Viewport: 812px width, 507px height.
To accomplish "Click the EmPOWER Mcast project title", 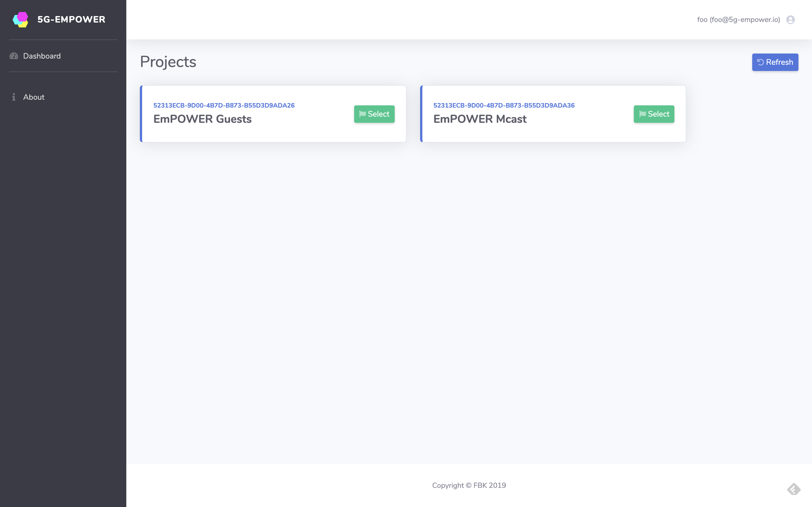I will click(480, 119).
